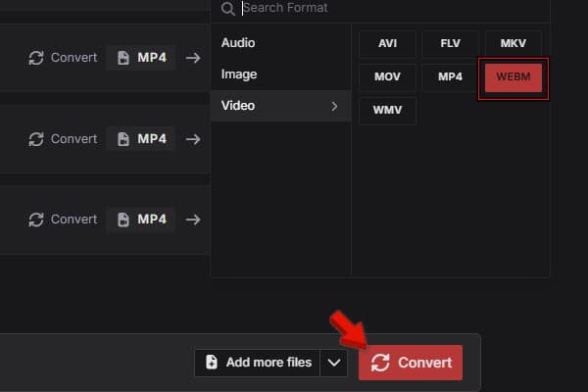588x392 pixels.
Task: Click the first row's Convert refresh icon
Action: pos(36,58)
